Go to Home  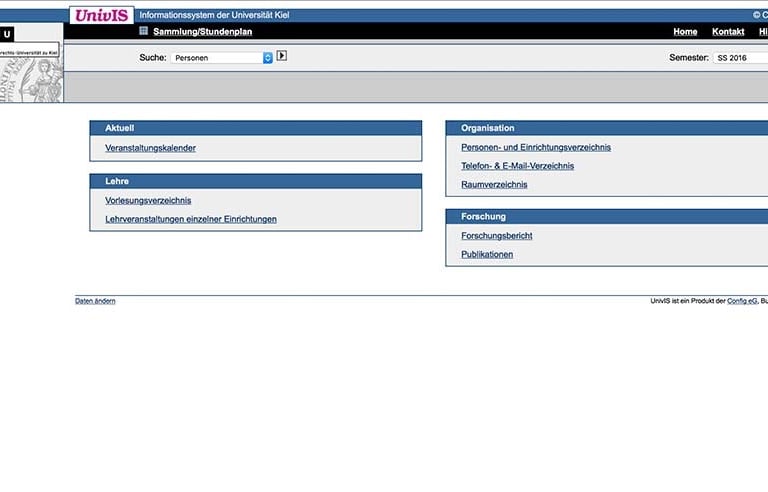[x=685, y=32]
